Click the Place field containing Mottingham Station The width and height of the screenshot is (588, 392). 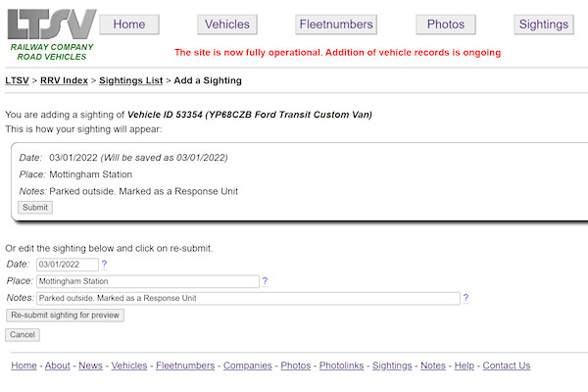tap(147, 281)
